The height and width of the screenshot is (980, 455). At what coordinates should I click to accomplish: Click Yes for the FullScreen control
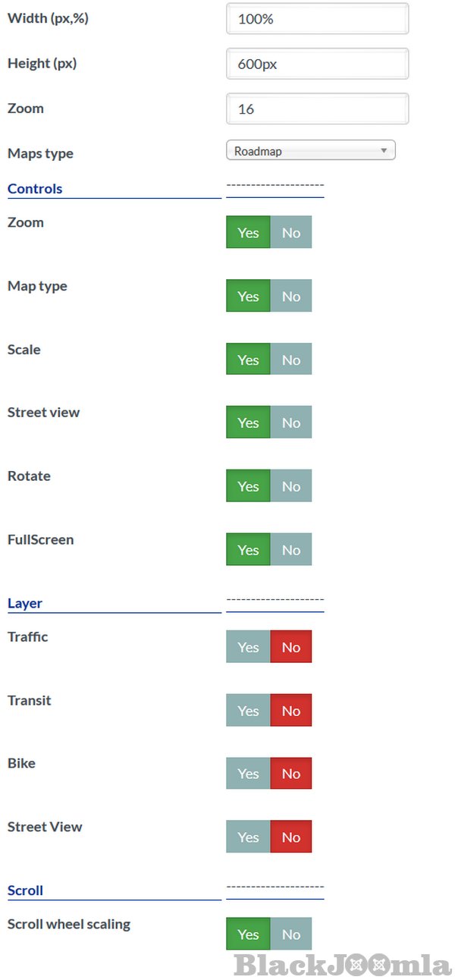point(248,550)
